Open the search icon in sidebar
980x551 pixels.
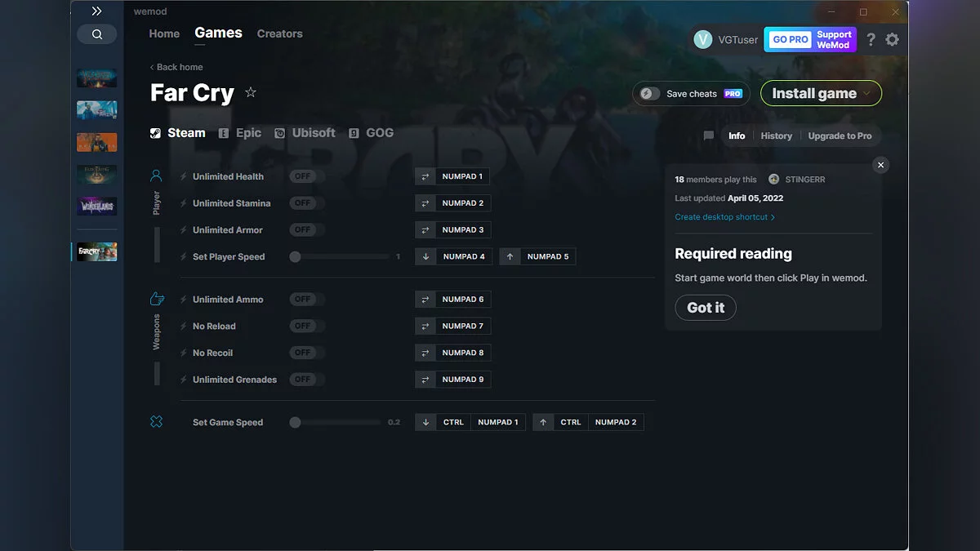(97, 34)
